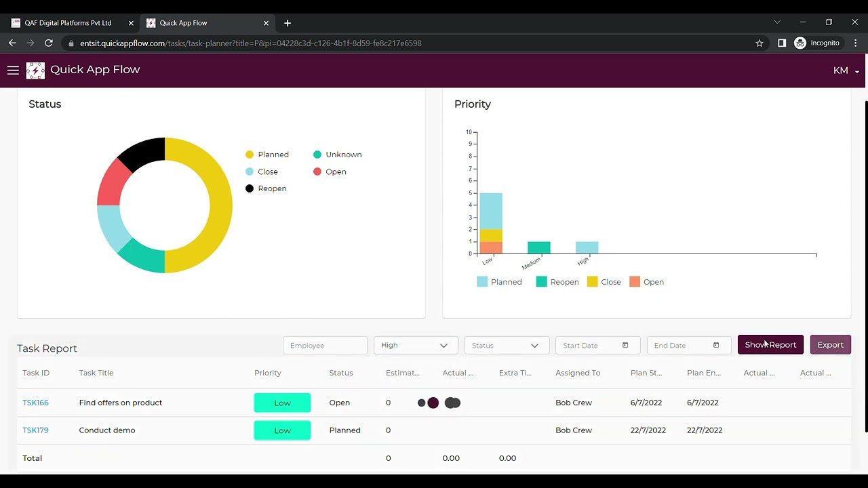The image size is (868, 488).
Task: Click the Show Report button
Action: click(770, 345)
